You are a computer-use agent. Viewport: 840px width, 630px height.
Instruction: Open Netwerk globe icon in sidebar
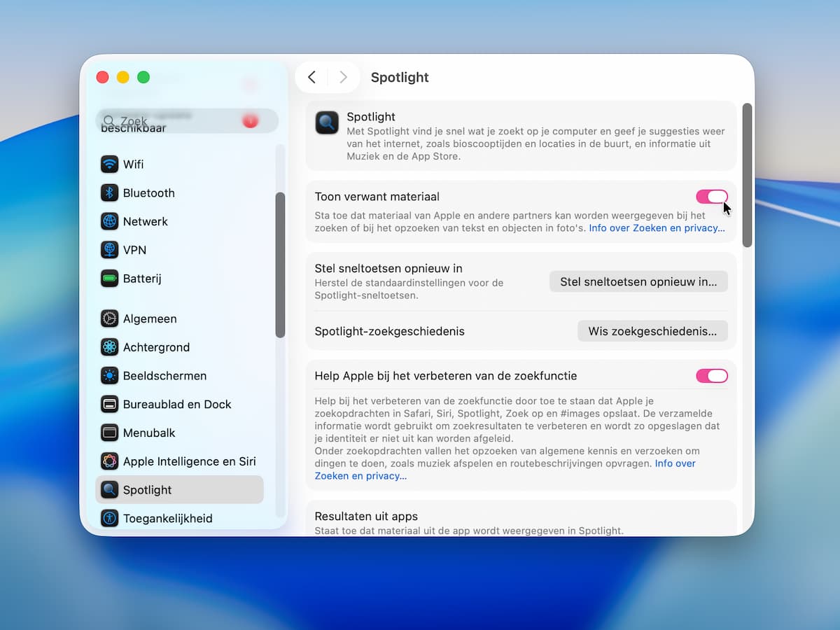[x=109, y=222]
